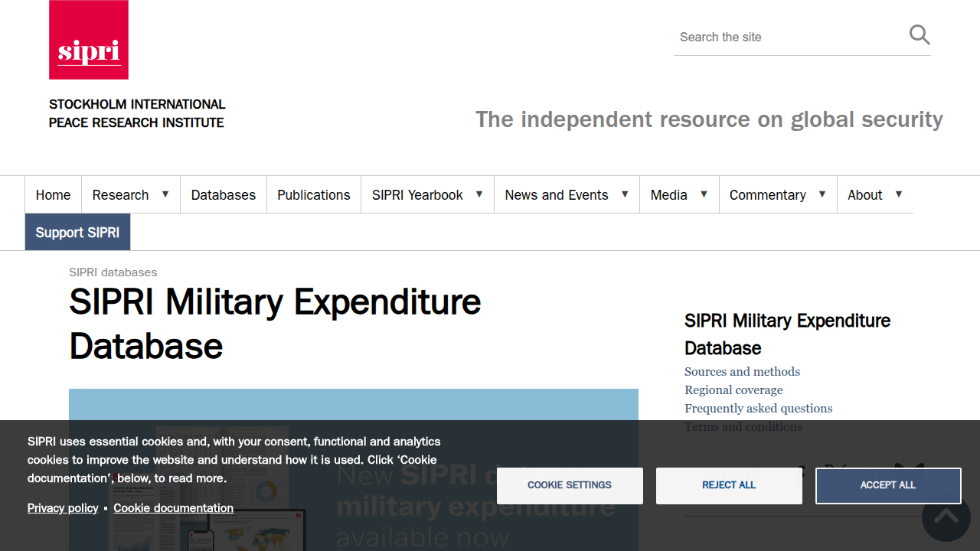Open the Regional coverage link
The height and width of the screenshot is (551, 980).
click(733, 390)
